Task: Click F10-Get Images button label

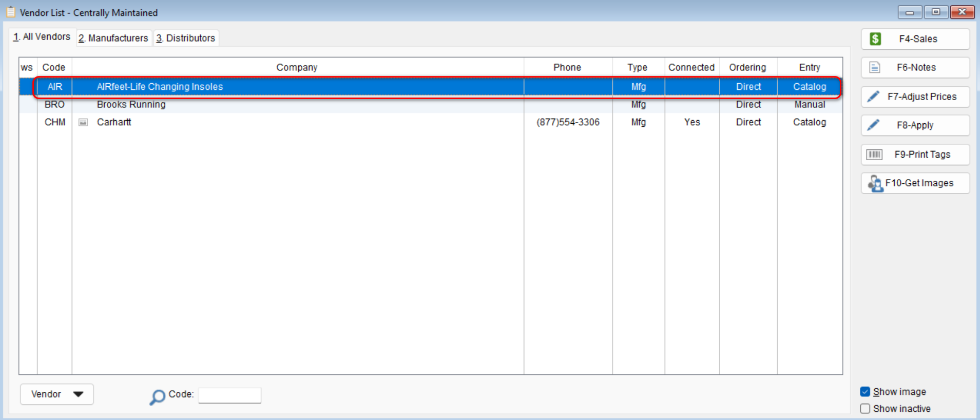Action: 919,183
